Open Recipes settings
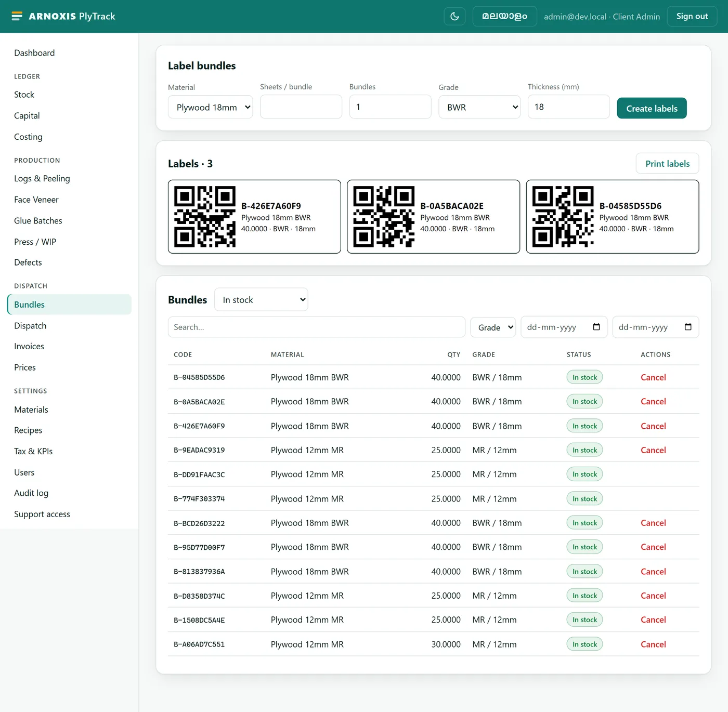 click(x=28, y=430)
